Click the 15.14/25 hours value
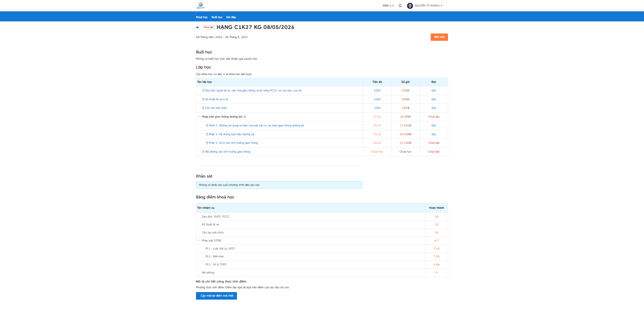Screen dimensions: 644x320 (405, 143)
